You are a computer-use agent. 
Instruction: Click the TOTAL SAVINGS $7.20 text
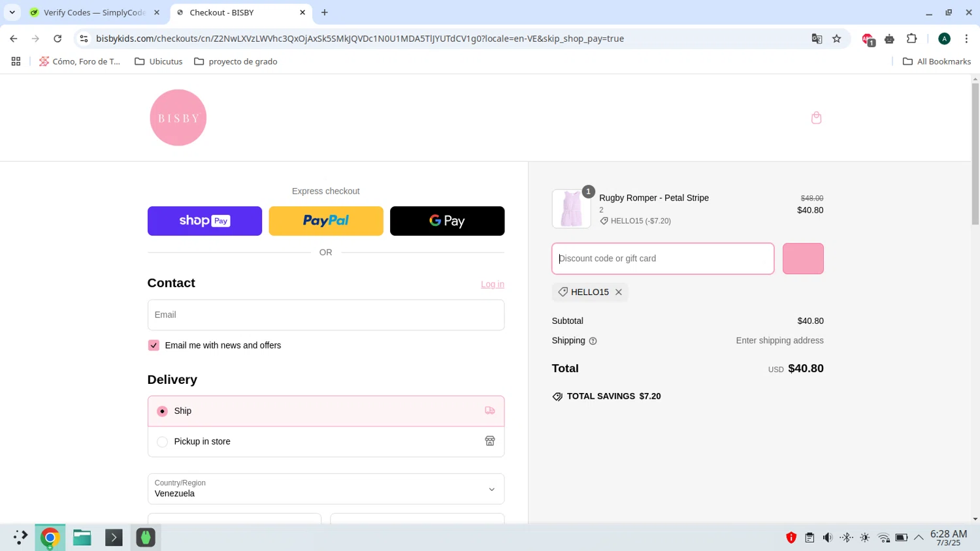[x=614, y=396]
